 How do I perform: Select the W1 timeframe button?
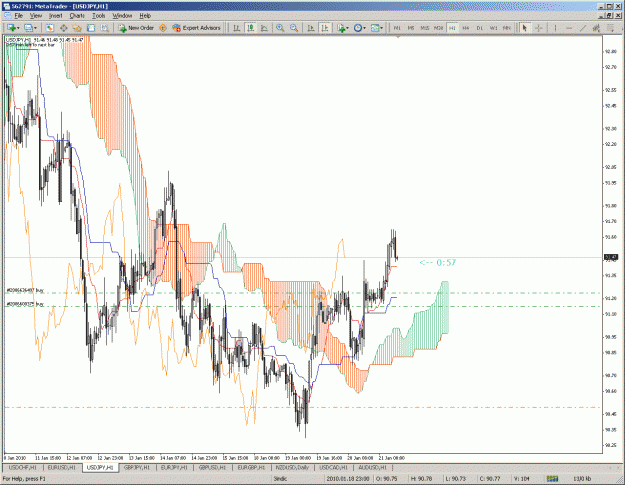tap(493, 28)
